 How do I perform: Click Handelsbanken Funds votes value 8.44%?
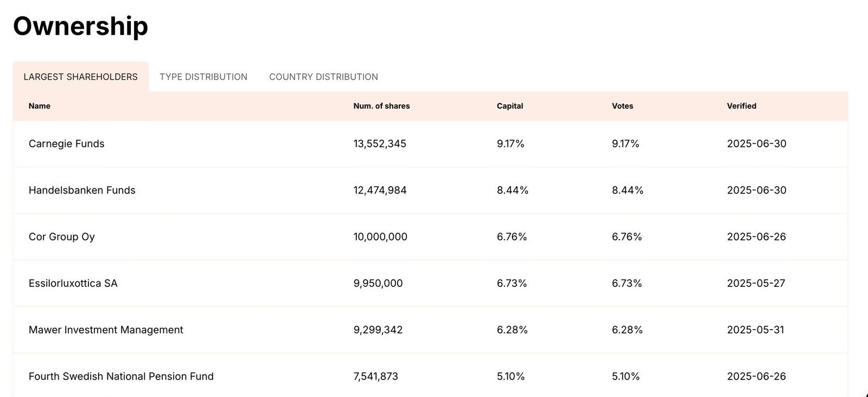click(628, 190)
